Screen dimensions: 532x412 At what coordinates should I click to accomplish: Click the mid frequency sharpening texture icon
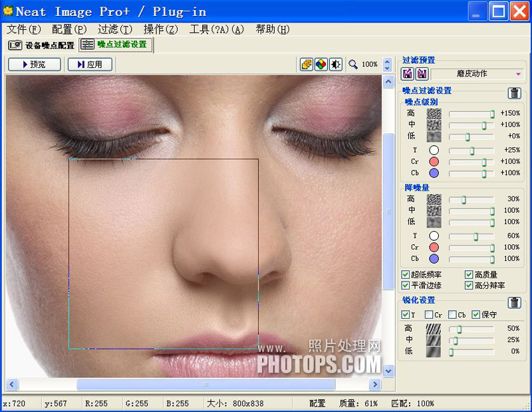pos(434,340)
